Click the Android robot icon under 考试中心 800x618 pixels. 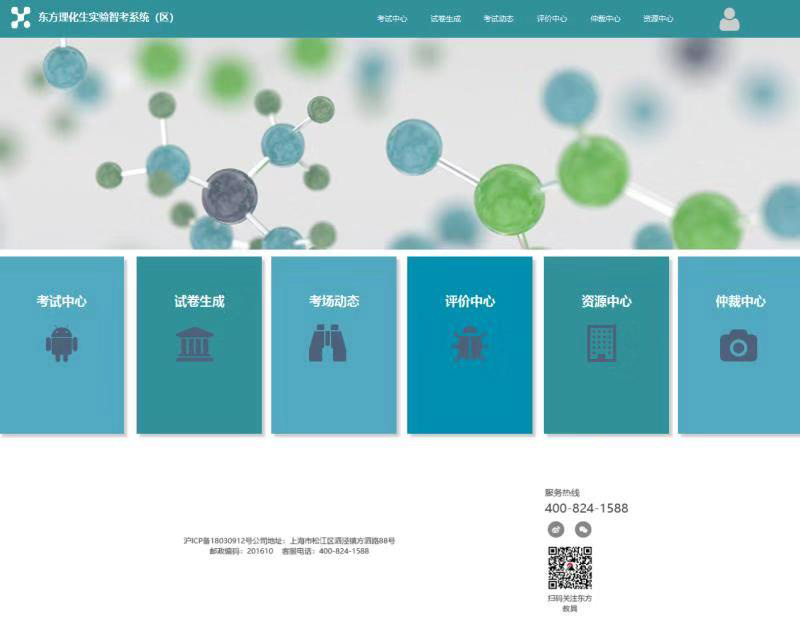pos(61,344)
